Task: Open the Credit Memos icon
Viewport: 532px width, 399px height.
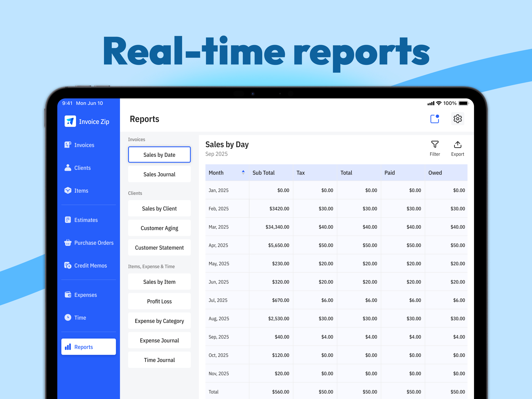Action: pyautogui.click(x=68, y=265)
